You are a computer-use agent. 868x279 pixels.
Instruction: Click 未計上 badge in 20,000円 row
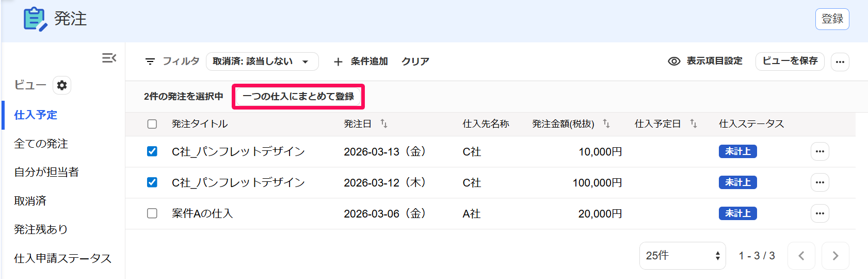[738, 213]
